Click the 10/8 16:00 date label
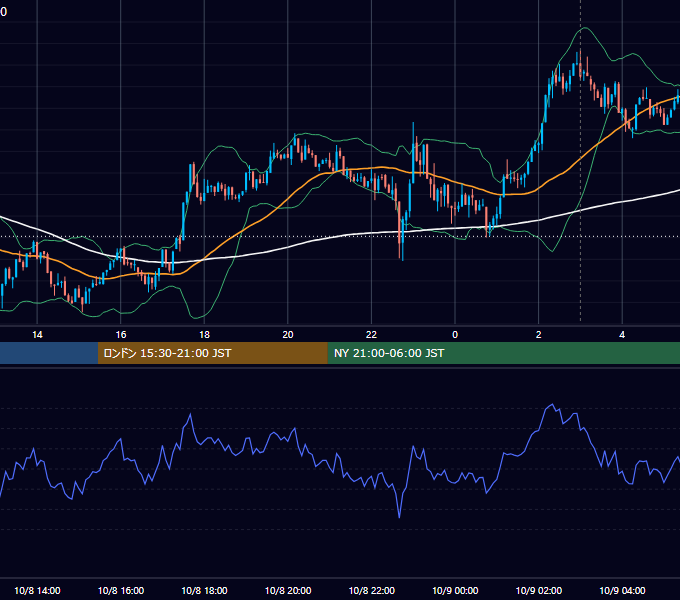 (121, 590)
